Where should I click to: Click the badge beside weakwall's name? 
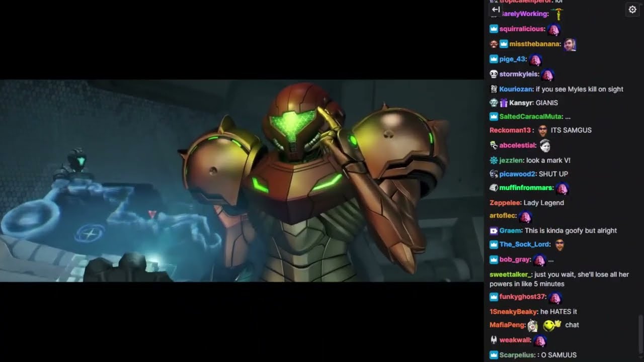tap(494, 340)
